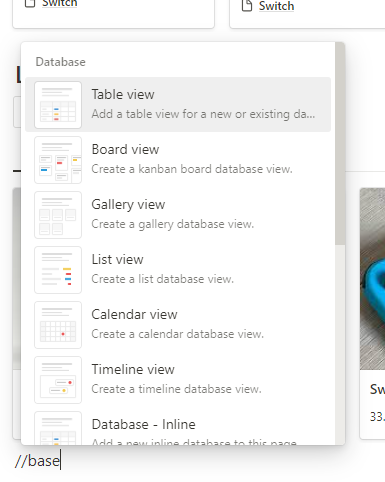Click the //base text input line
385x482 pixels.
point(37,461)
